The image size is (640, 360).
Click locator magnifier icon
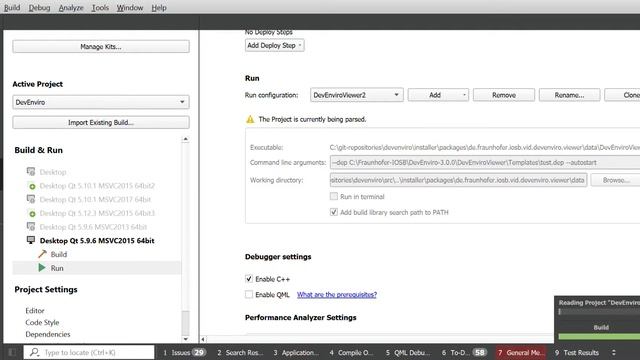[x=34, y=352]
